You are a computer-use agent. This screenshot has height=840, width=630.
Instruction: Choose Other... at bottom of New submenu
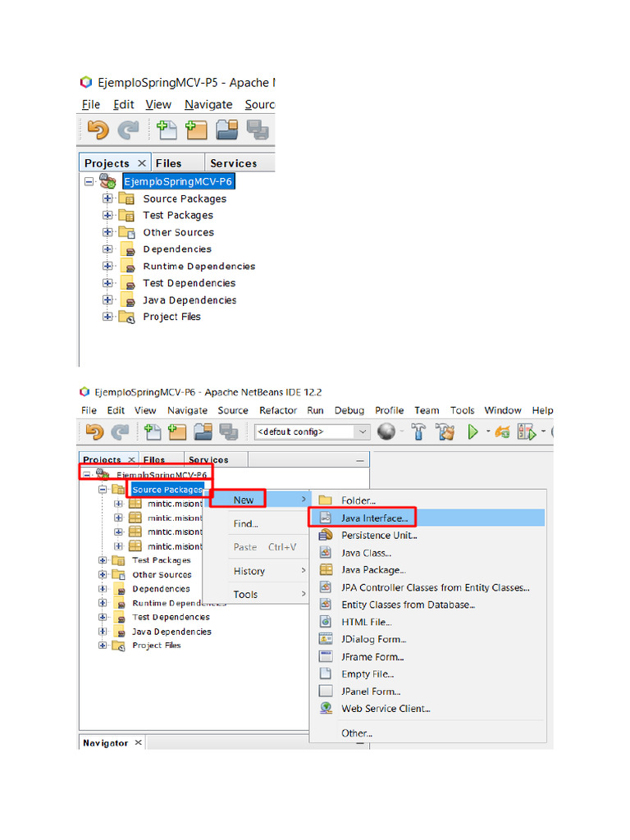coord(357,733)
